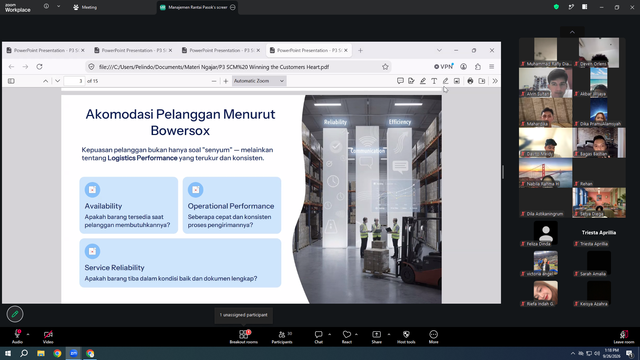
Task: Click Manajemen Rantai Pasok's screen tab
Action: coord(198,7)
